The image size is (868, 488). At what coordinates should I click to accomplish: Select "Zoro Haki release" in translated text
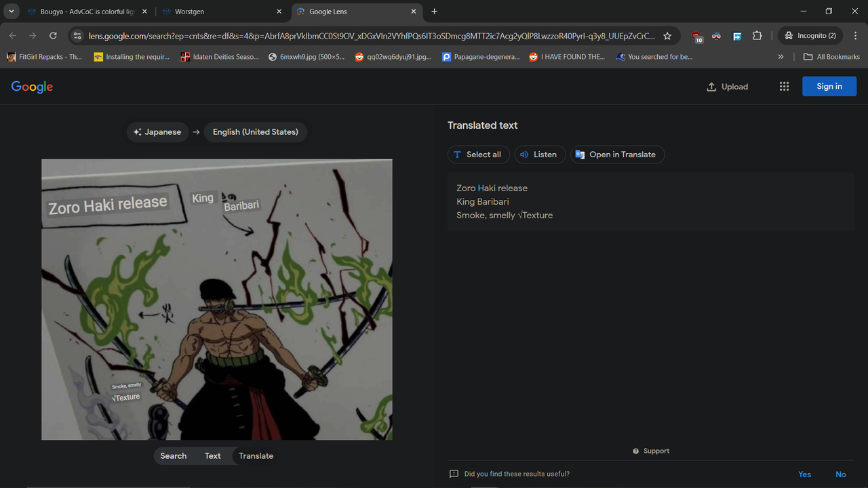tap(492, 188)
